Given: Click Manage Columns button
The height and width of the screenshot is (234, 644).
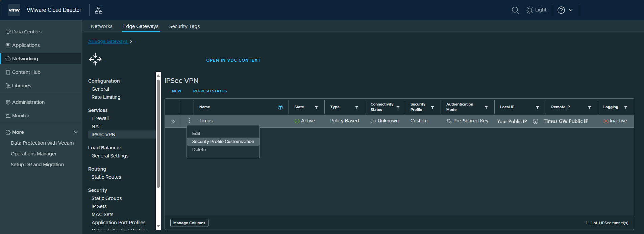Looking at the screenshot, I should click(189, 223).
